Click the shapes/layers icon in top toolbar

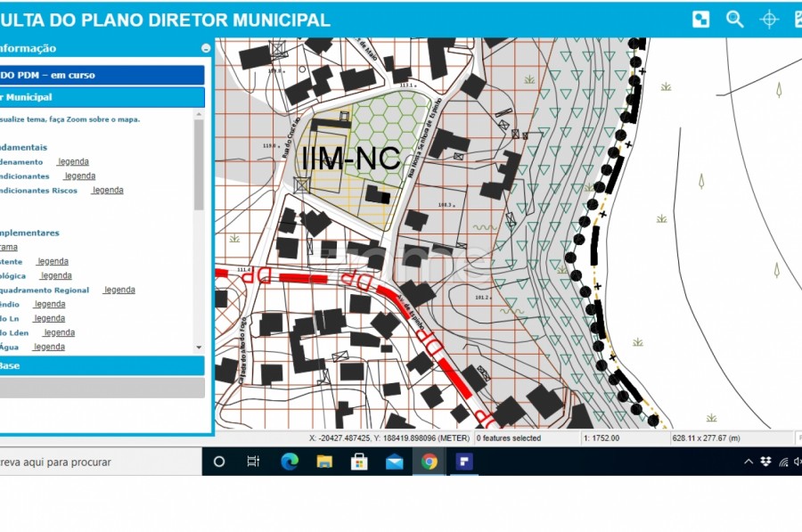point(701,20)
